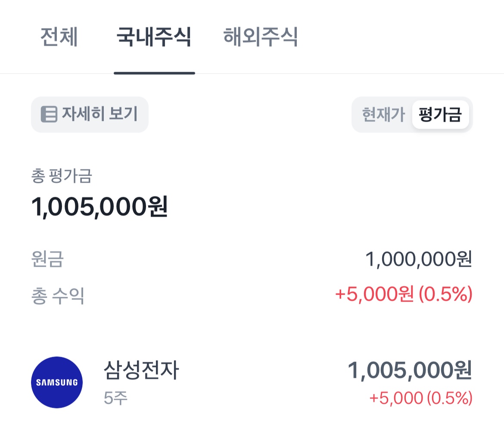The image size is (504, 439).
Task: Open the 전체 tab
Action: [59, 37]
